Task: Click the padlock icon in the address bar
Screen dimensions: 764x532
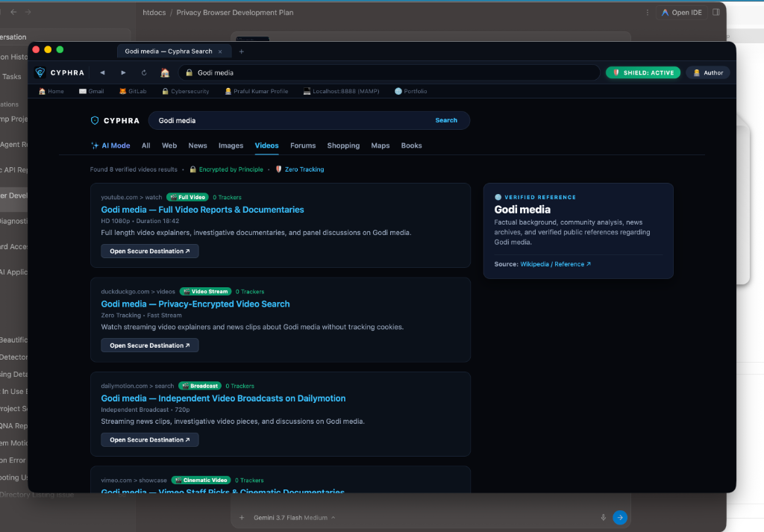Action: click(189, 72)
